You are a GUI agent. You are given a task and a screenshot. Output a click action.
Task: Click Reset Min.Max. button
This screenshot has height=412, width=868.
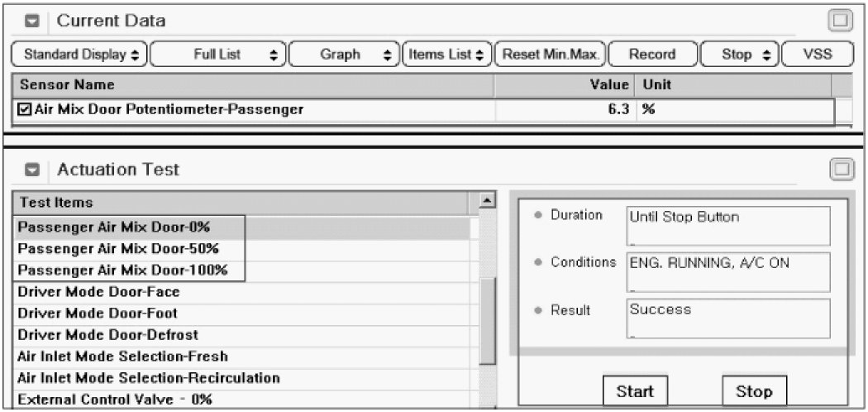[550, 55]
